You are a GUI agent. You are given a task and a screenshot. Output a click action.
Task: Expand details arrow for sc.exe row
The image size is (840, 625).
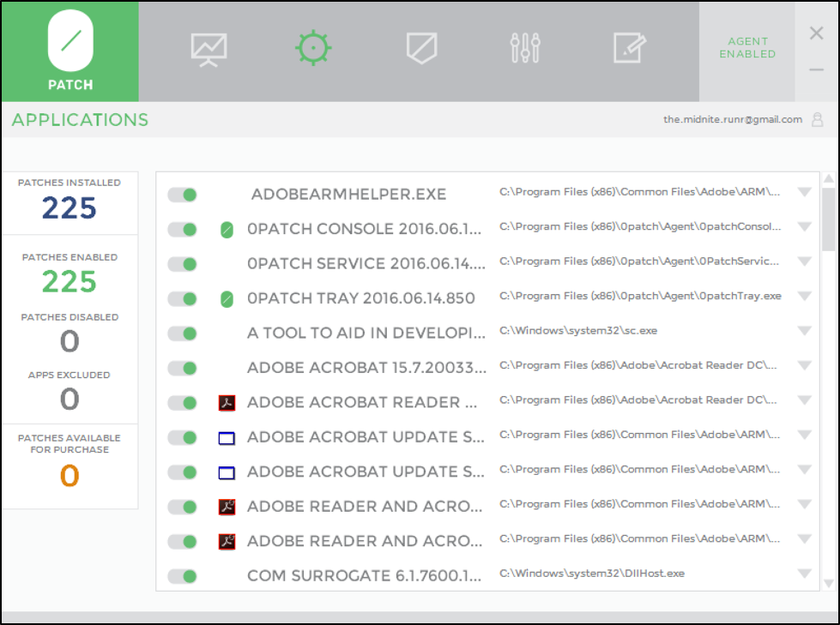point(804,331)
